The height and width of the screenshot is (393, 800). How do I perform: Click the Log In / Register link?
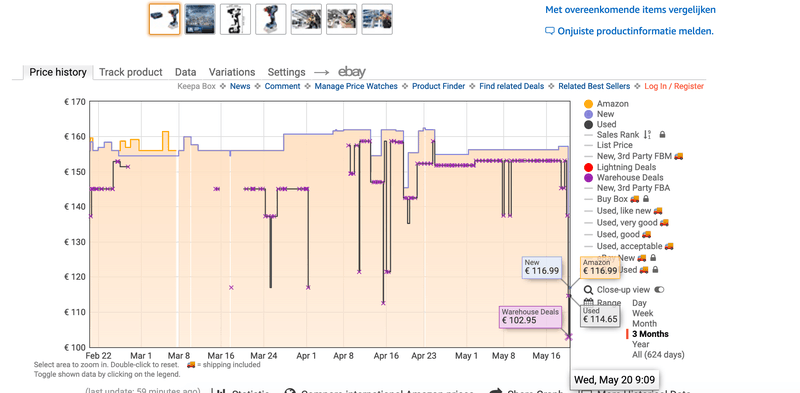click(x=674, y=86)
